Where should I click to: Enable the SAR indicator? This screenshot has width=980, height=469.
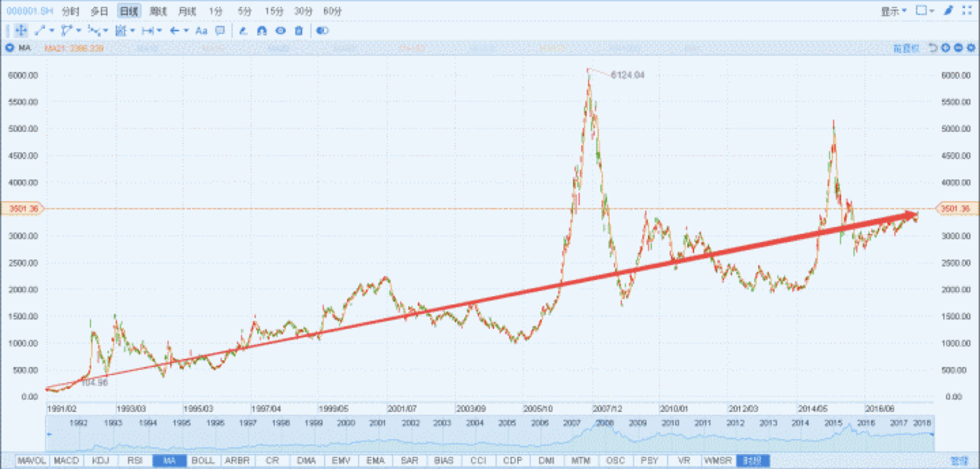409,460
